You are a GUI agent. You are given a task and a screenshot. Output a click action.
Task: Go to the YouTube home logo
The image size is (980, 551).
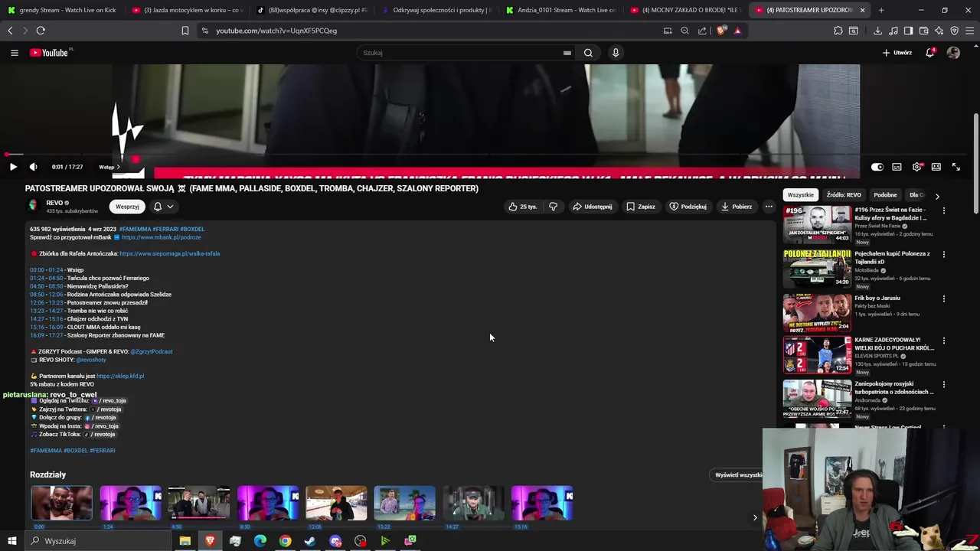click(x=51, y=53)
